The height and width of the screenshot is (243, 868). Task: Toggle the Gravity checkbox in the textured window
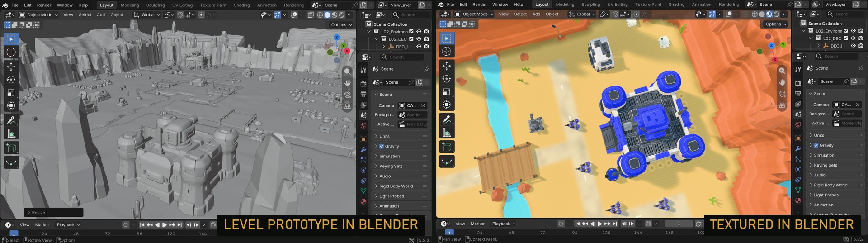click(816, 145)
